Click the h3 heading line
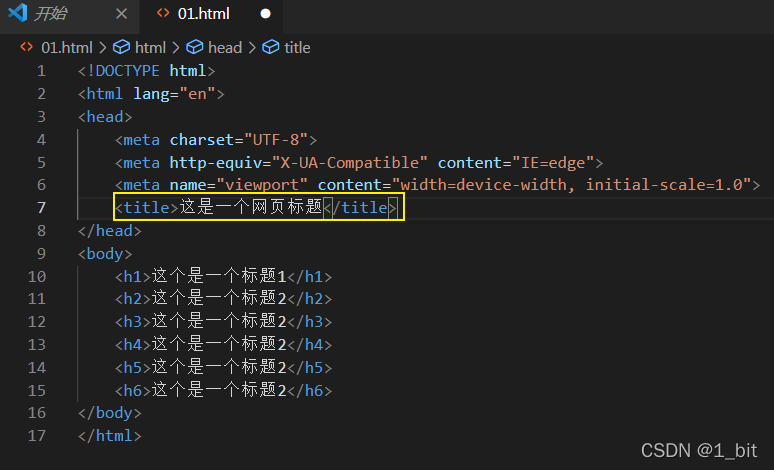 click(x=224, y=322)
